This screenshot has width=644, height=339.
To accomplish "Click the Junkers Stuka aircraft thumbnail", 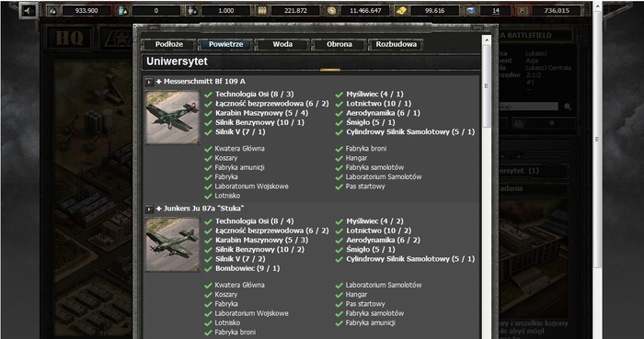I will 173,244.
